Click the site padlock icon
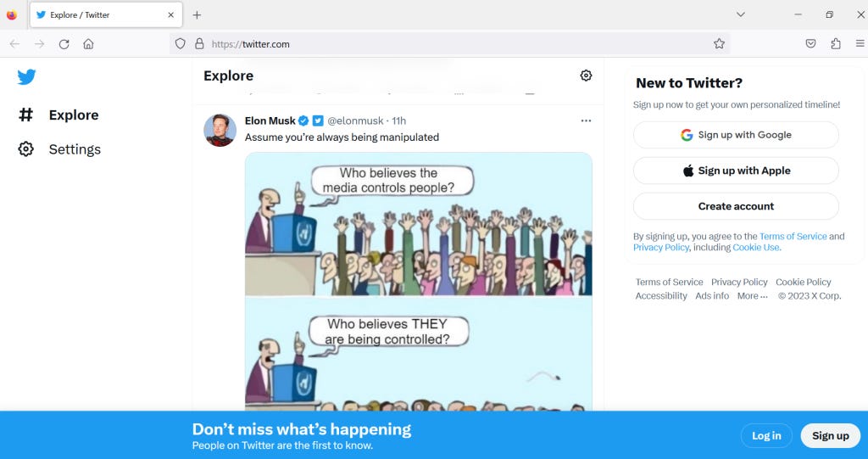This screenshot has height=459, width=868. click(199, 44)
